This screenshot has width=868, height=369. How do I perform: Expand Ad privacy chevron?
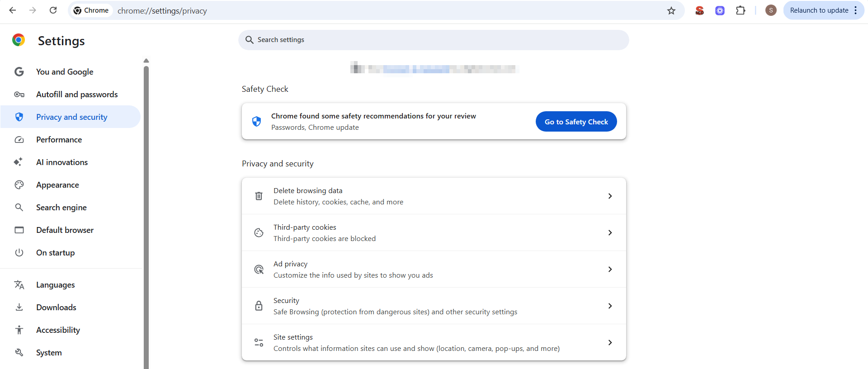tap(610, 269)
